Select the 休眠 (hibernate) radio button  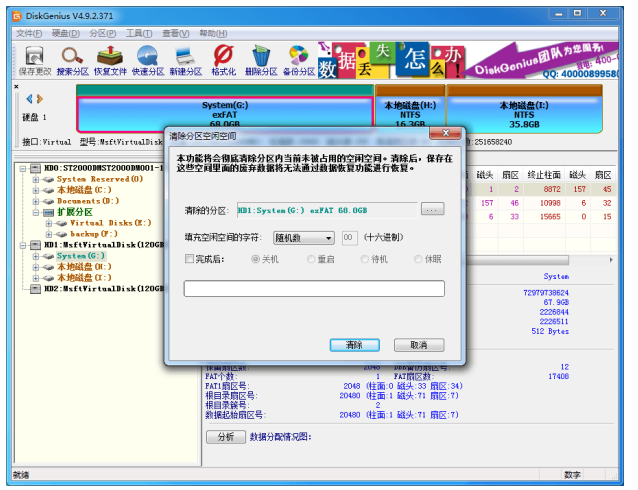pos(418,259)
